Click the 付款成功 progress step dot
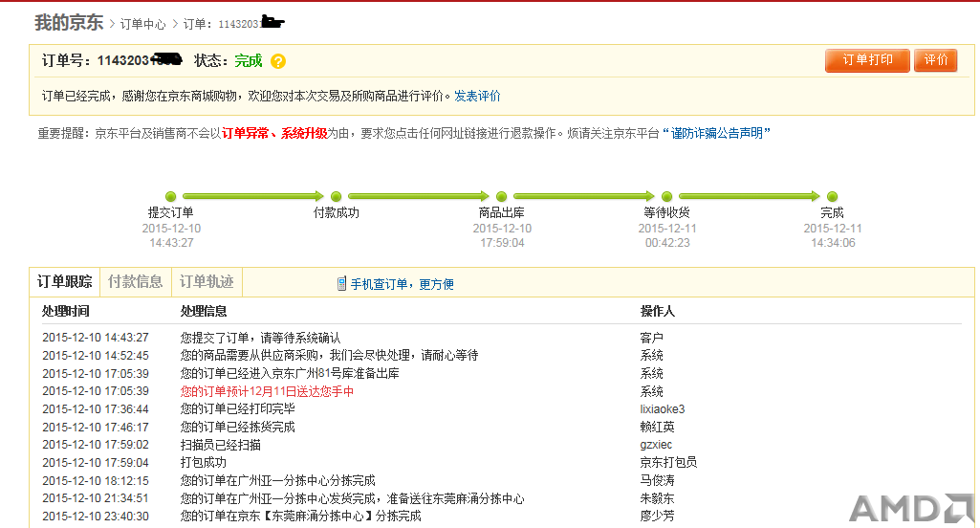Image resolution: width=980 pixels, height=528 pixels. coord(337,196)
